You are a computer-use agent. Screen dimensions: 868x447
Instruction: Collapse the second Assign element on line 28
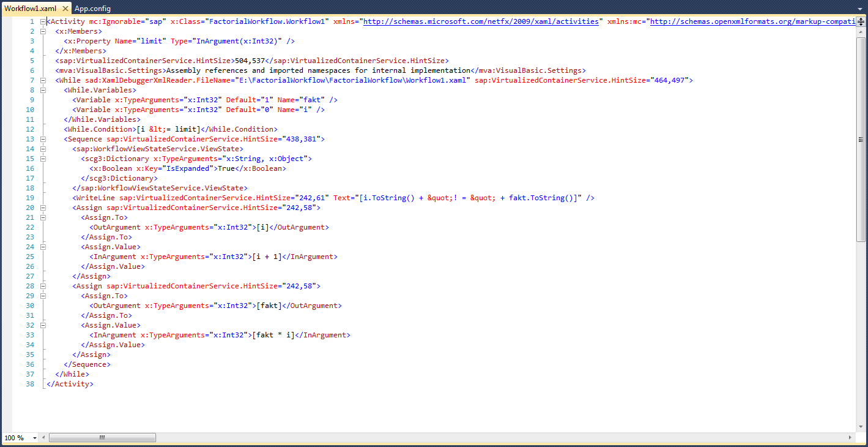pos(42,286)
